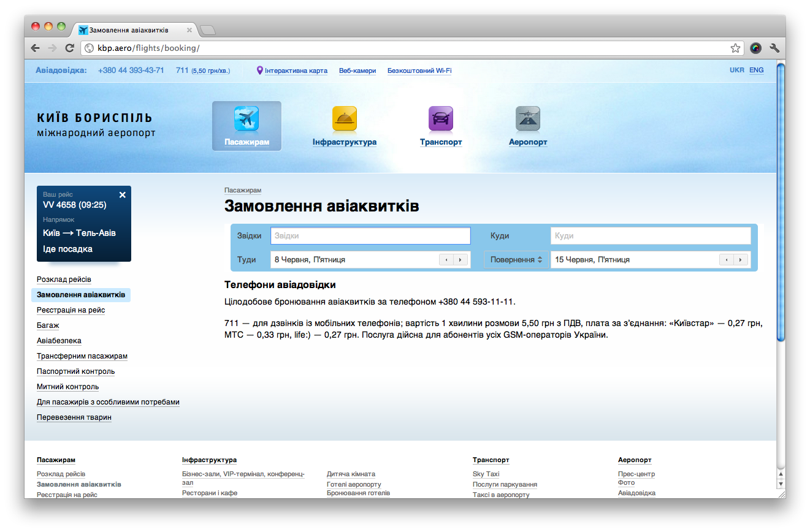This screenshot has width=810, height=532.
Task: Open the browser wrench settings menu
Action: tap(774, 48)
